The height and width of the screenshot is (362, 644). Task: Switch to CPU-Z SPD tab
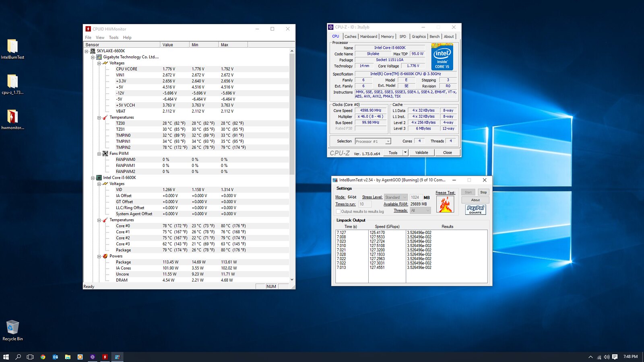[x=402, y=37]
